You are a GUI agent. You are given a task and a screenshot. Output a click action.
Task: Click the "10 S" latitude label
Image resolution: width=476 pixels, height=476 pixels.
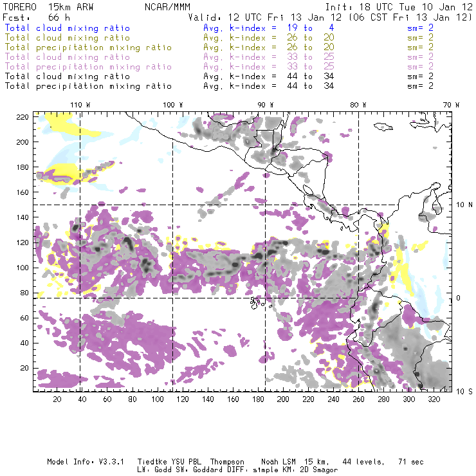tap(464, 392)
